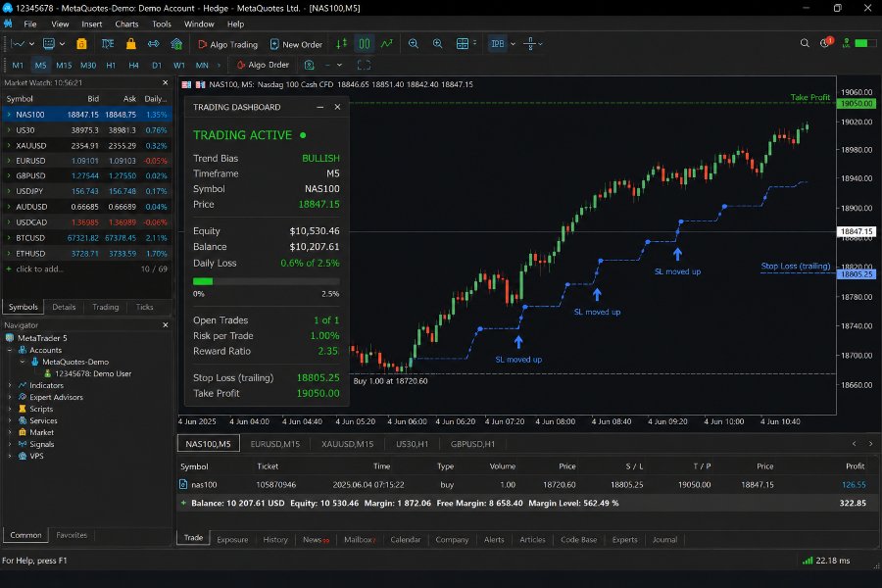Open the IDE MetaEditor icon
Image resolution: width=882 pixels, height=588 pixels.
[x=108, y=44]
